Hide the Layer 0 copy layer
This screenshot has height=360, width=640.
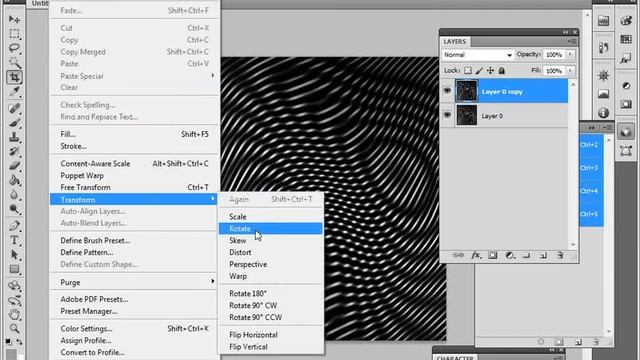click(x=447, y=91)
